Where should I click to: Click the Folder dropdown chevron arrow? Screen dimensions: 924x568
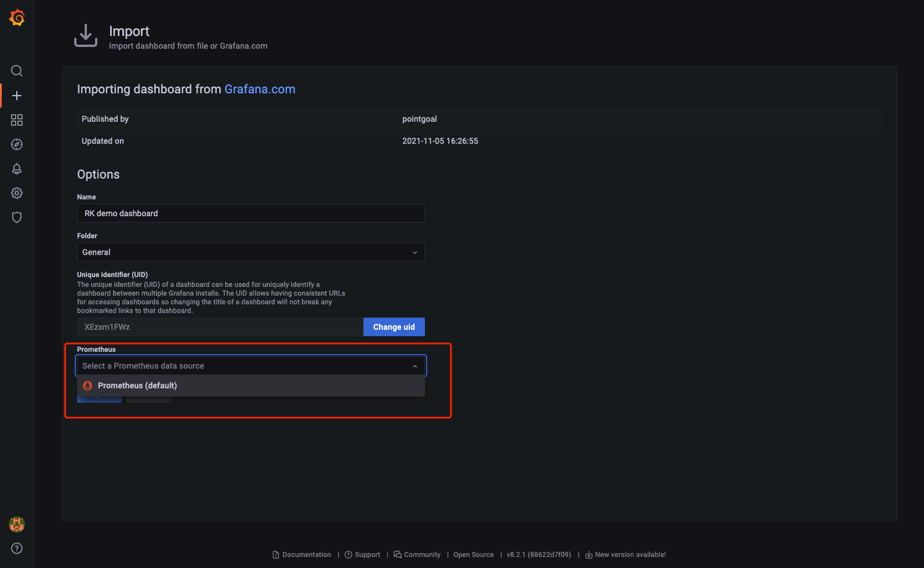point(415,253)
